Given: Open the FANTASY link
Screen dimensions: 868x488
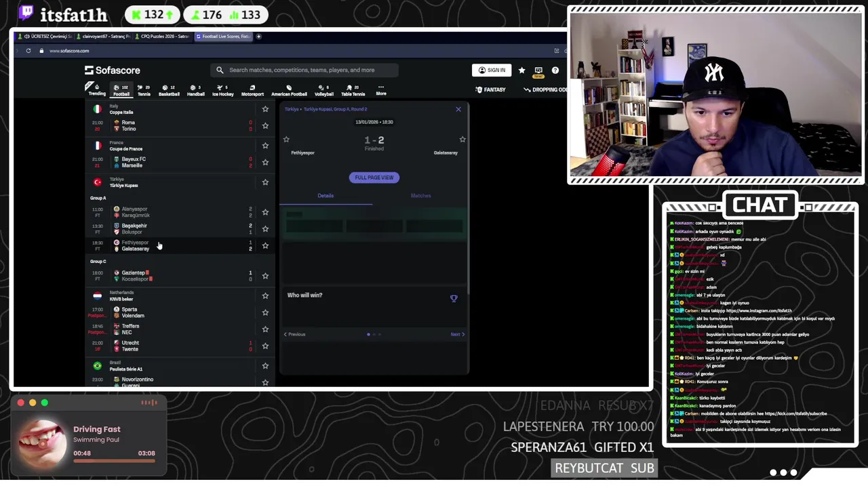Looking at the screenshot, I should (490, 89).
